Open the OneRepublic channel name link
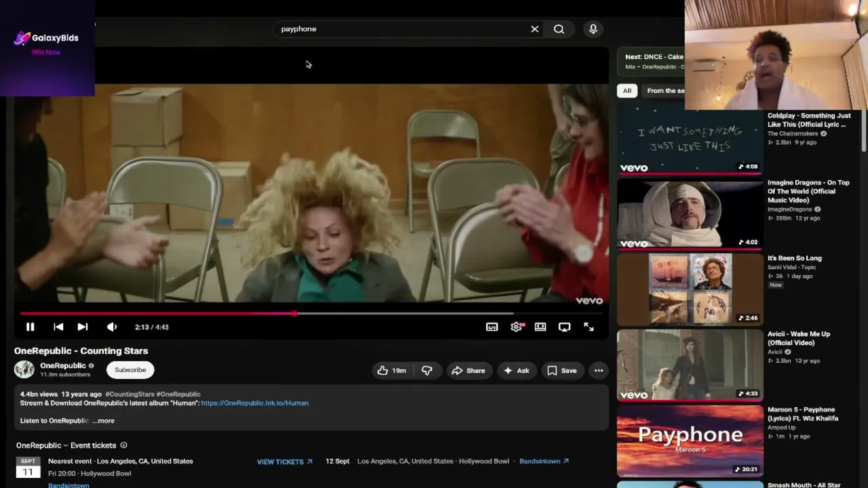 pos(63,365)
